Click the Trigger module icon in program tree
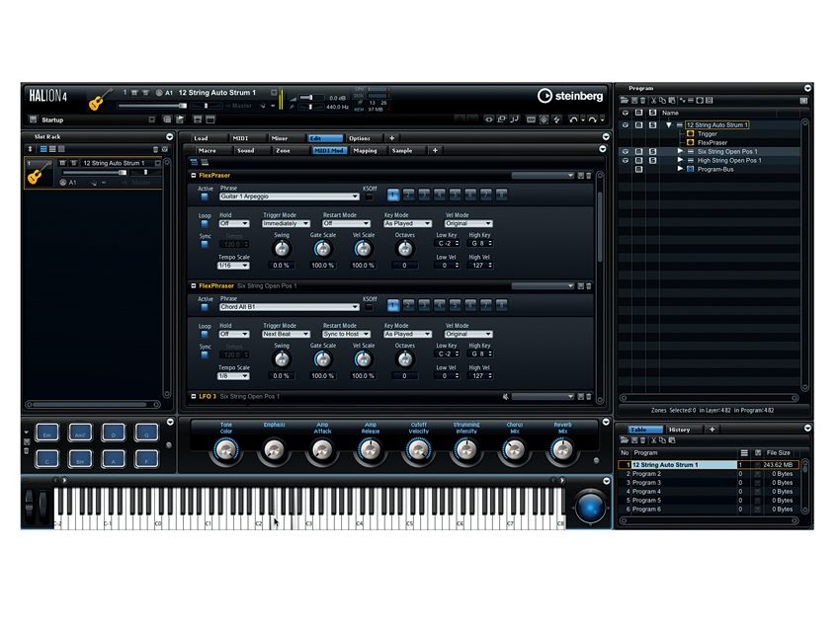Screen dimensions: 840x630 coord(691,134)
